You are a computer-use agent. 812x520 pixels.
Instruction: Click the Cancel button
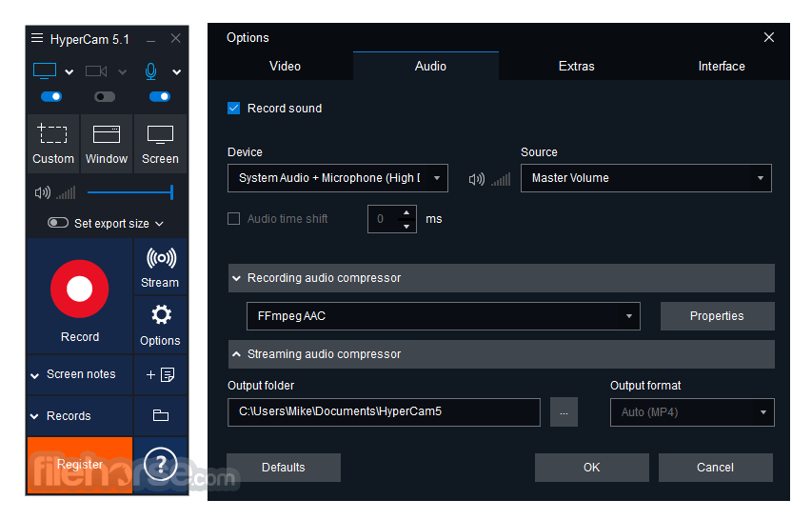click(x=715, y=468)
